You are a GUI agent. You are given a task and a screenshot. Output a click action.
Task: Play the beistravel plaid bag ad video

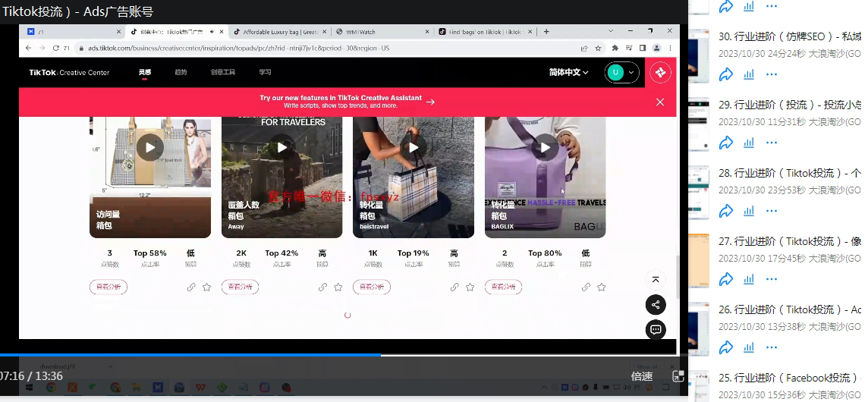[x=414, y=147]
